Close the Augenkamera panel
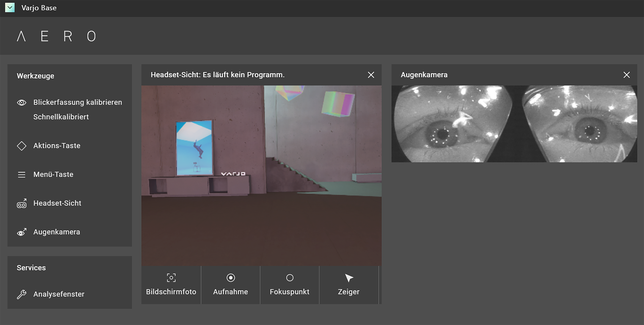Screen dimensions: 644x325 626,75
